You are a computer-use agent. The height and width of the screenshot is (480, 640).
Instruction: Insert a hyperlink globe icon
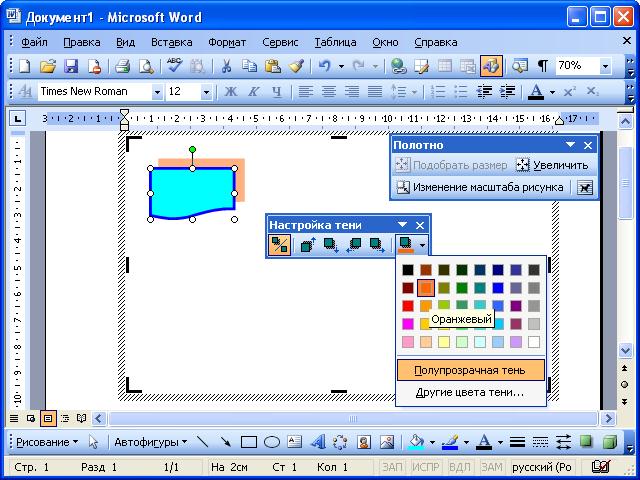click(x=398, y=66)
